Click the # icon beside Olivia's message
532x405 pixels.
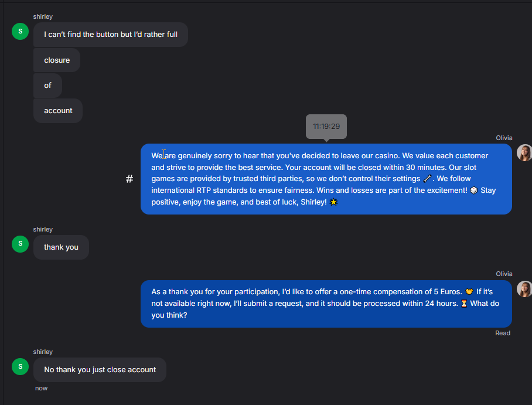click(129, 179)
